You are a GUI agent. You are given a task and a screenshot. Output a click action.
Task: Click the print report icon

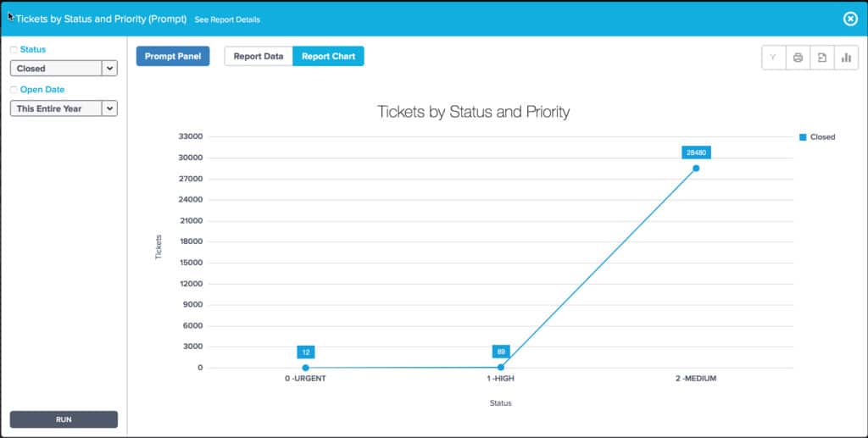tap(798, 58)
